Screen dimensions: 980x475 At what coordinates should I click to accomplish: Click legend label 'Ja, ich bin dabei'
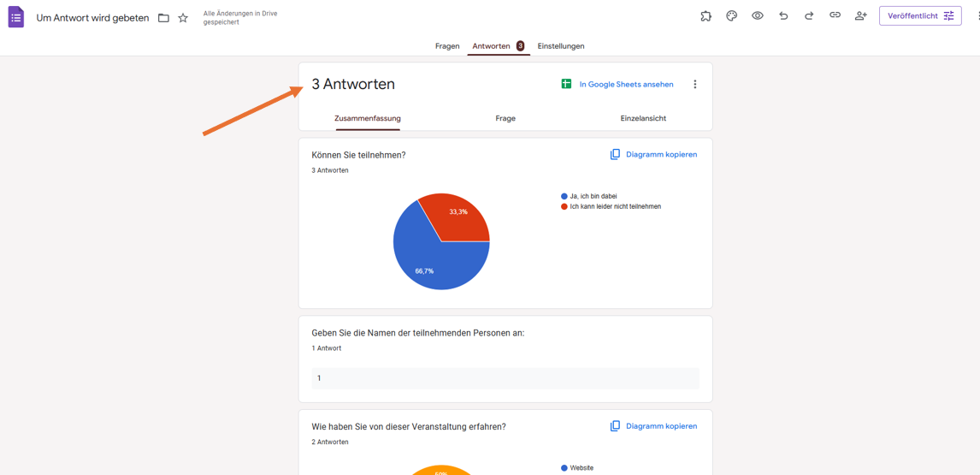coord(593,196)
